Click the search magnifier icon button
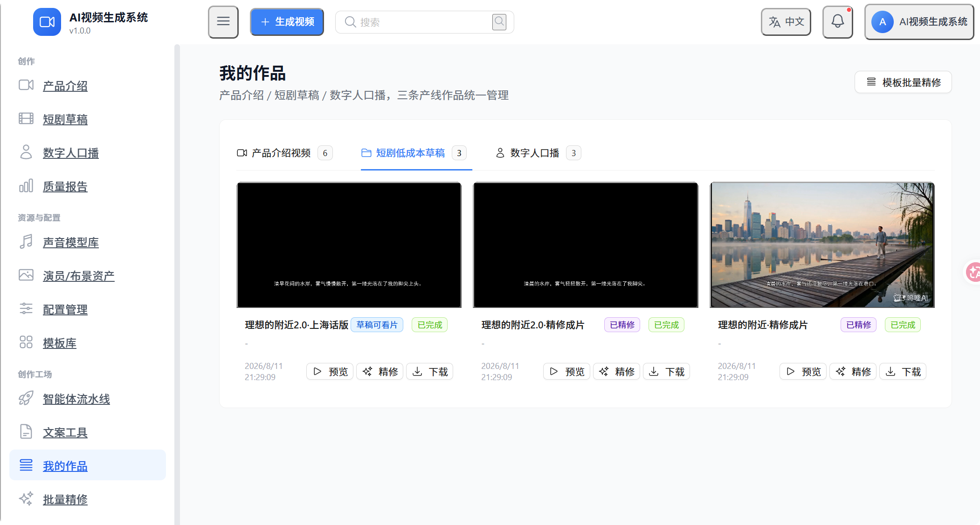Image resolution: width=980 pixels, height=525 pixels. click(x=499, y=21)
